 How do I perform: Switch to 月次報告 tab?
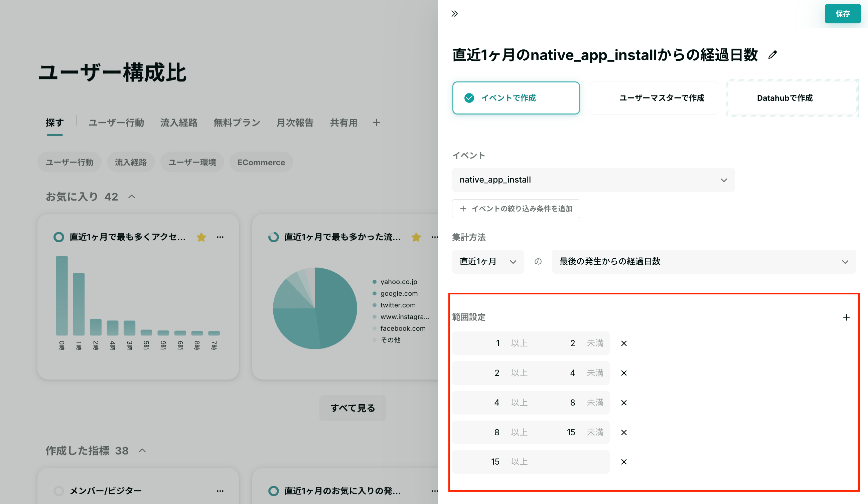click(x=295, y=123)
